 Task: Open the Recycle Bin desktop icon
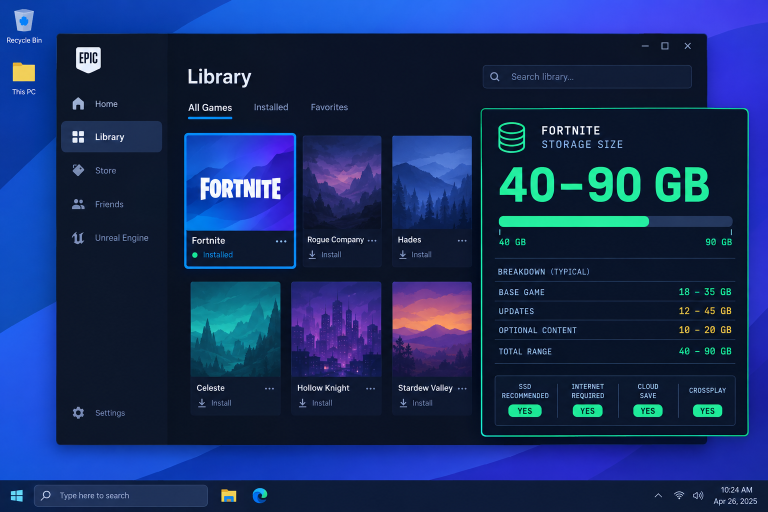pos(24,21)
